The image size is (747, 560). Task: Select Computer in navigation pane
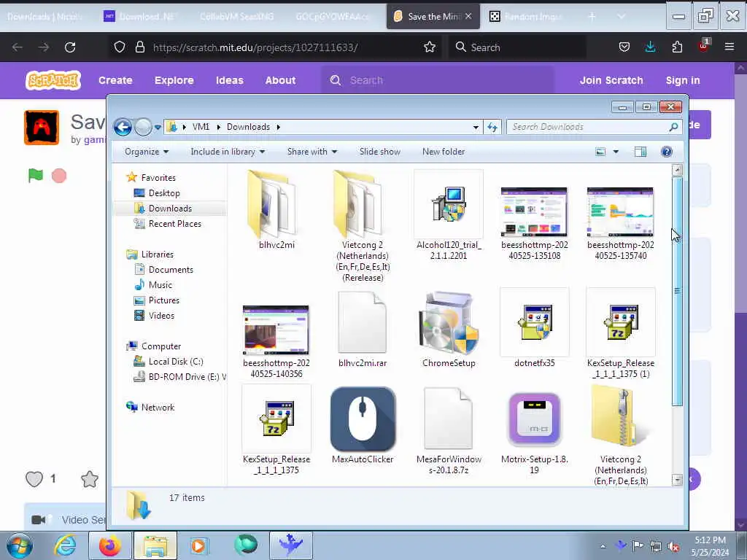(161, 346)
